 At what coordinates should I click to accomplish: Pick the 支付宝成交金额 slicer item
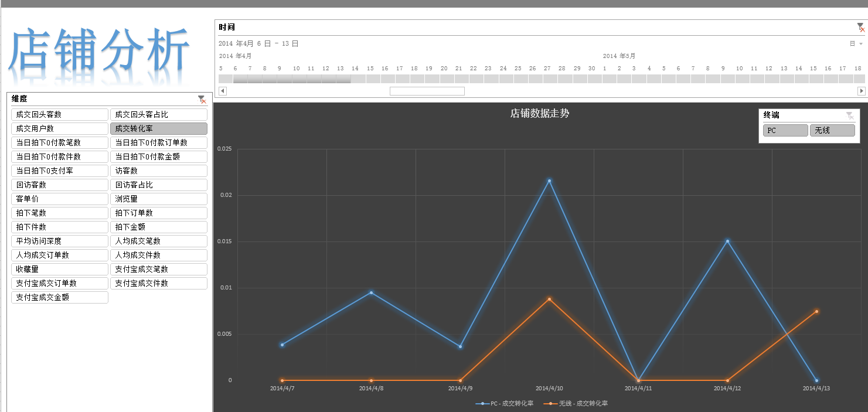click(60, 298)
